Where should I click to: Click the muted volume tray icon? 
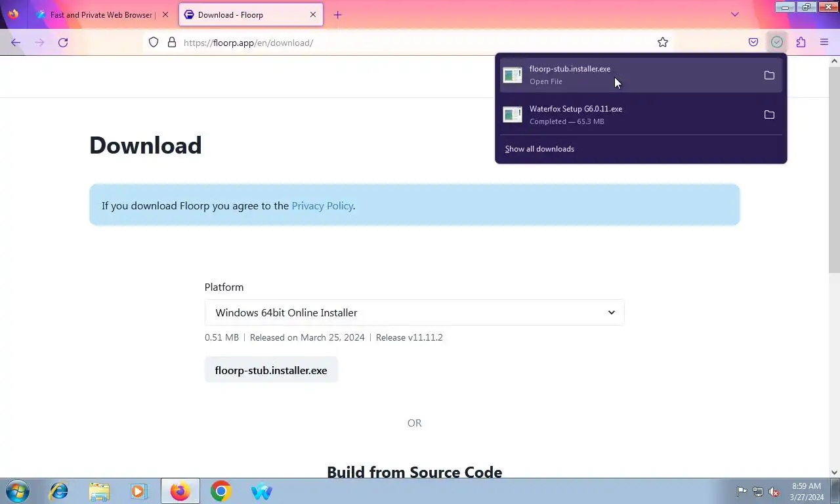774,492
